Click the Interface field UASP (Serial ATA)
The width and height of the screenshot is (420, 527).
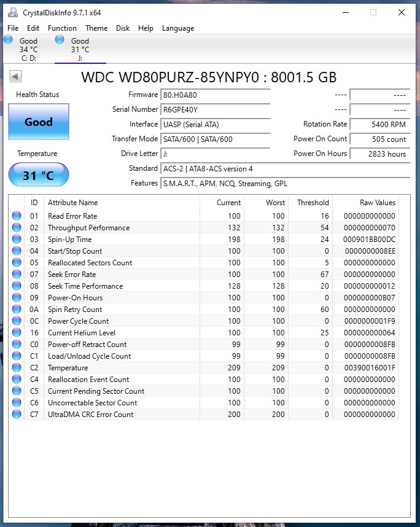(x=216, y=124)
